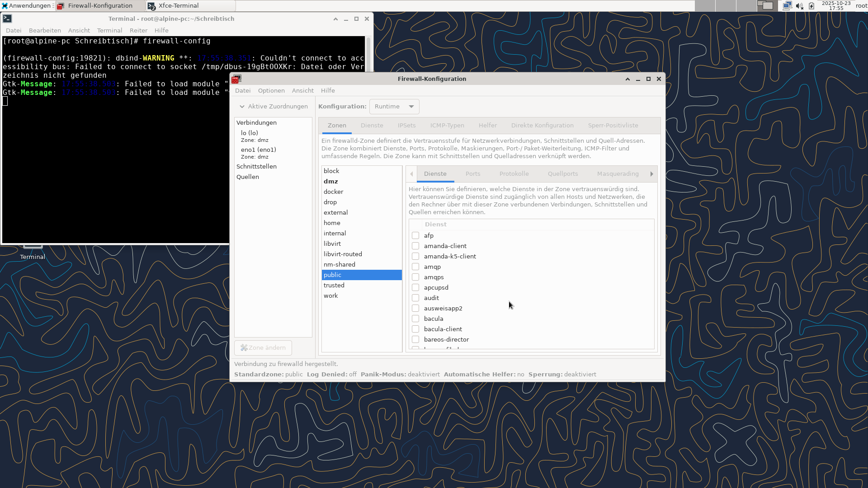Collapse the Aktive Zuordnungen expander

point(242,107)
